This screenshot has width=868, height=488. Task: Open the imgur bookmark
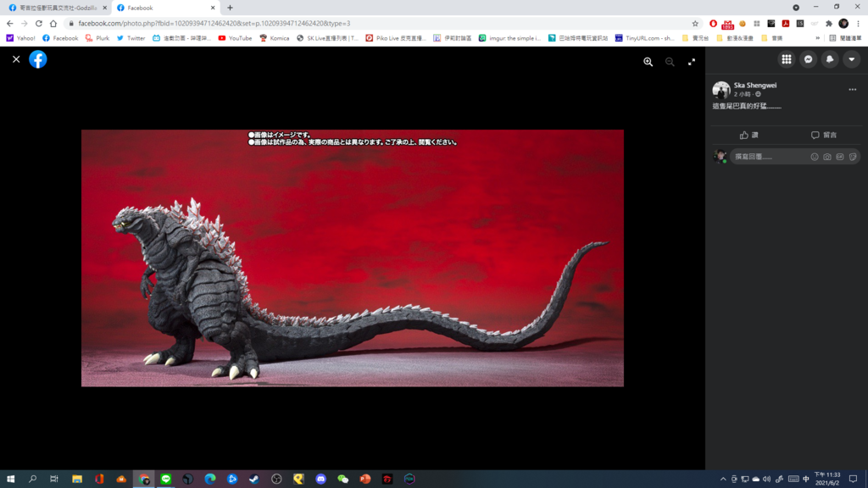click(509, 38)
